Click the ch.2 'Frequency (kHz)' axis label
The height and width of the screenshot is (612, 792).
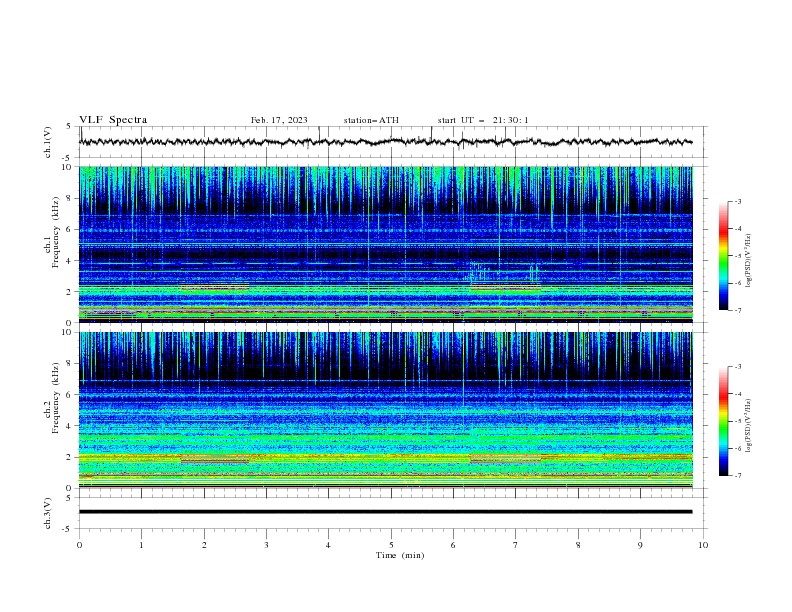point(55,398)
